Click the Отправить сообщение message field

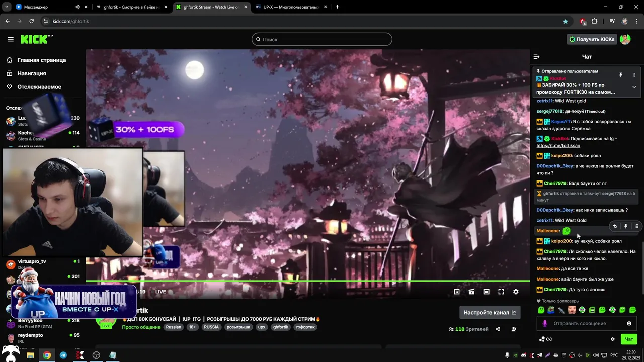(x=587, y=323)
